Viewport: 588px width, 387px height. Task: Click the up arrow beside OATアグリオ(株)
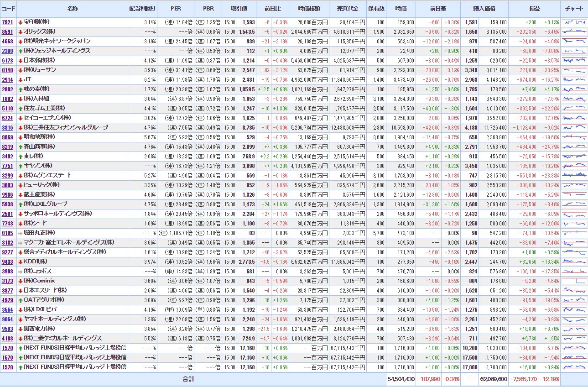[20, 300]
